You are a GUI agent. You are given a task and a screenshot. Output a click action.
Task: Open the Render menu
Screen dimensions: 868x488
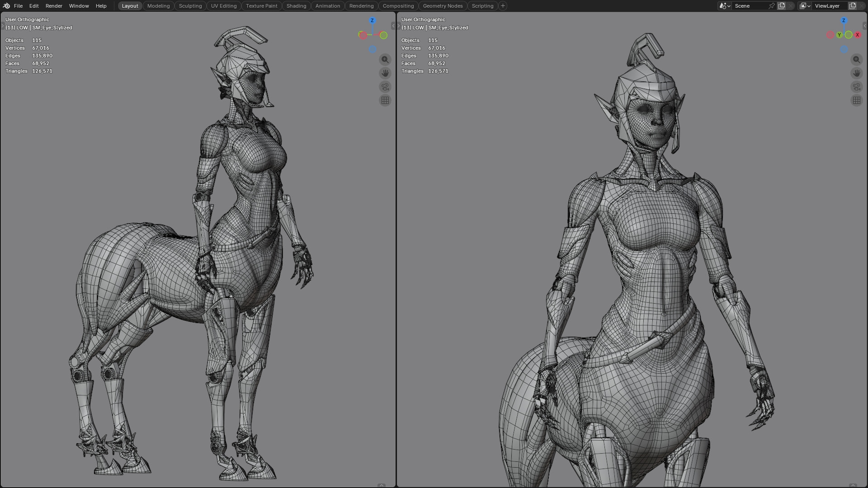54,6
